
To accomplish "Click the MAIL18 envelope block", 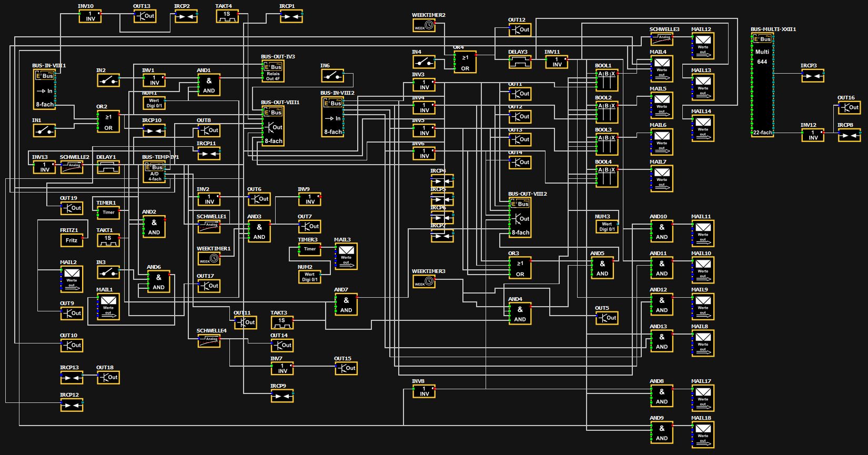I will coord(703,435).
